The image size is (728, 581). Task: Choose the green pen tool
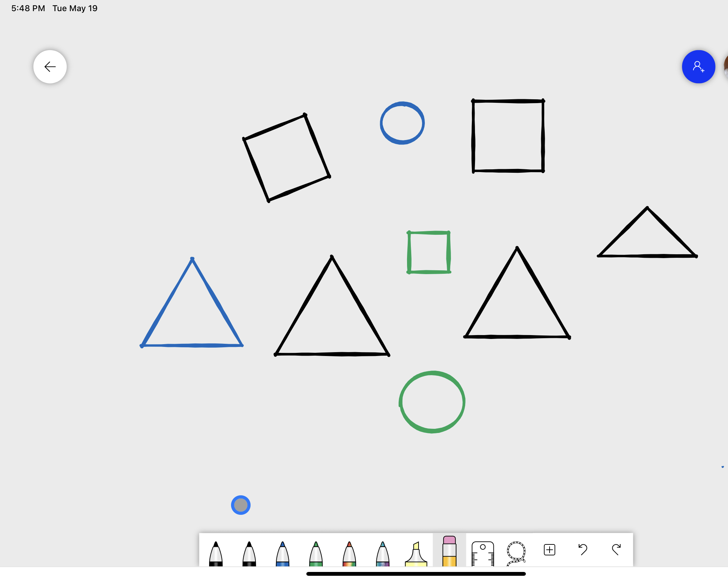tap(316, 553)
